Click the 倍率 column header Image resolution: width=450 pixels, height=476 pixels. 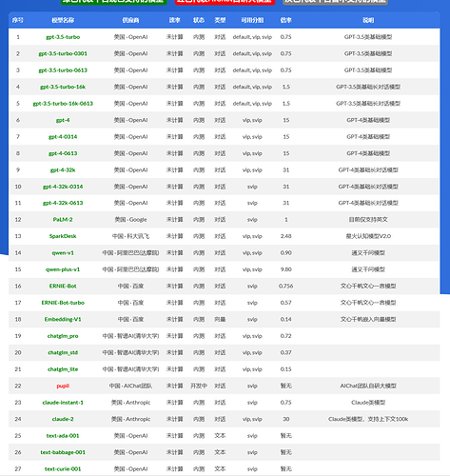tap(285, 20)
